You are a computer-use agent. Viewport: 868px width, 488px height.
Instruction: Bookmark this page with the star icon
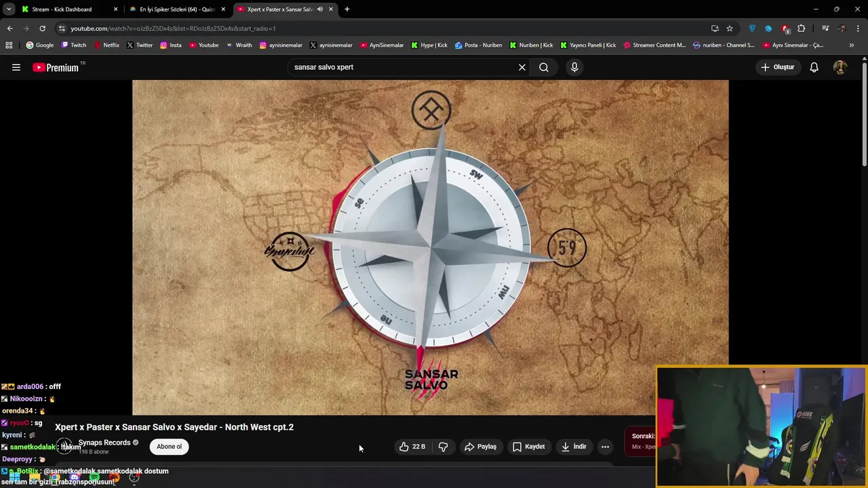(x=730, y=28)
